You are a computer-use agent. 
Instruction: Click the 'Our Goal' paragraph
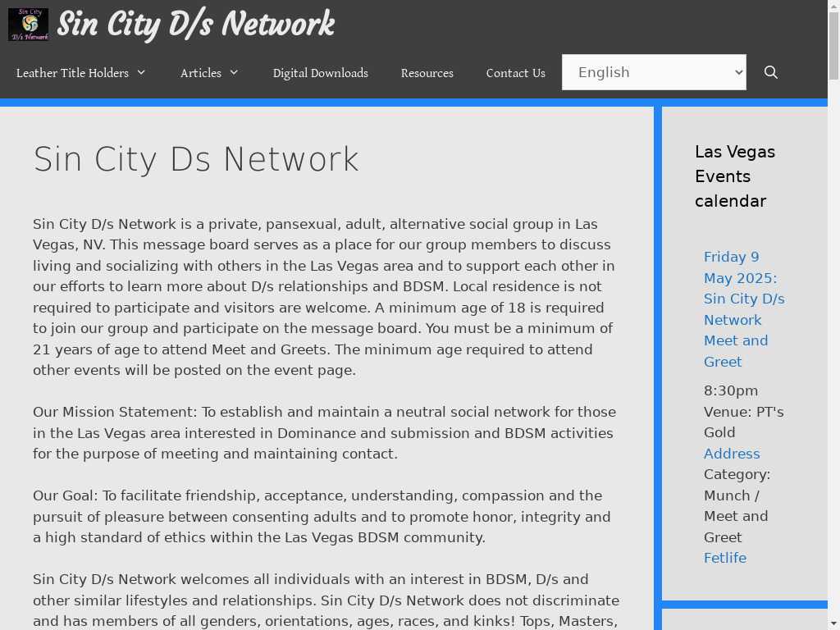pyautogui.click(x=322, y=517)
